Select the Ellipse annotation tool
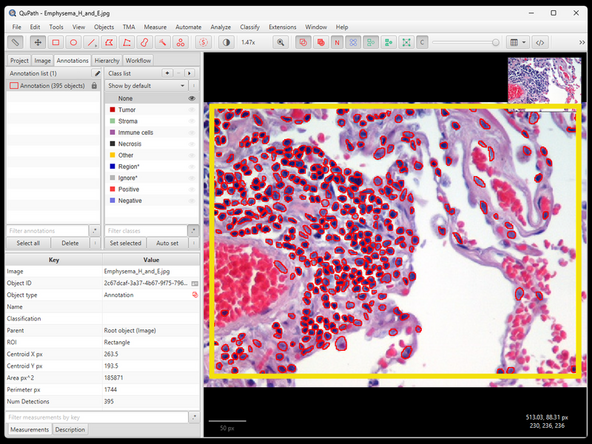Image resolution: width=592 pixels, height=444 pixels. coord(73,42)
